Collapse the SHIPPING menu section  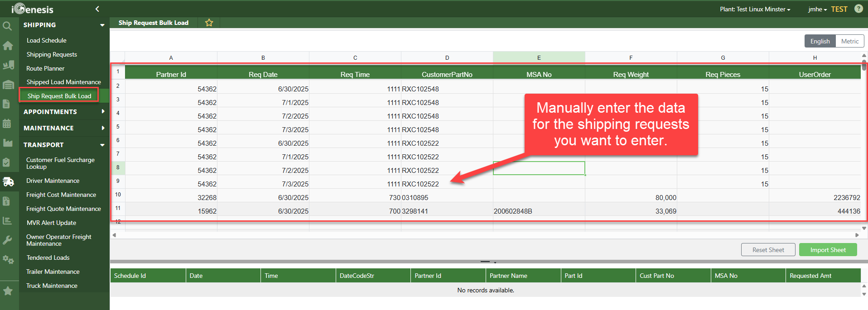(102, 25)
